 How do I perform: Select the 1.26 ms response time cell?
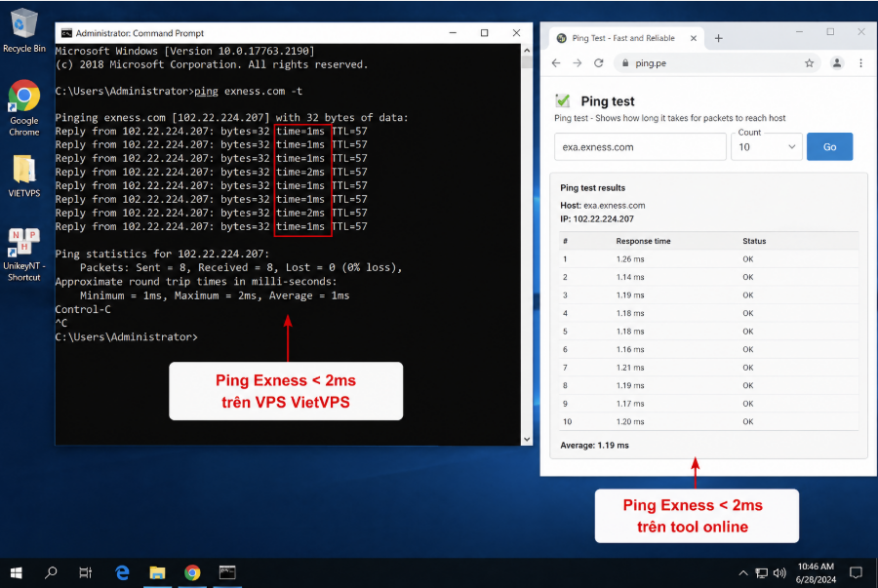click(630, 259)
